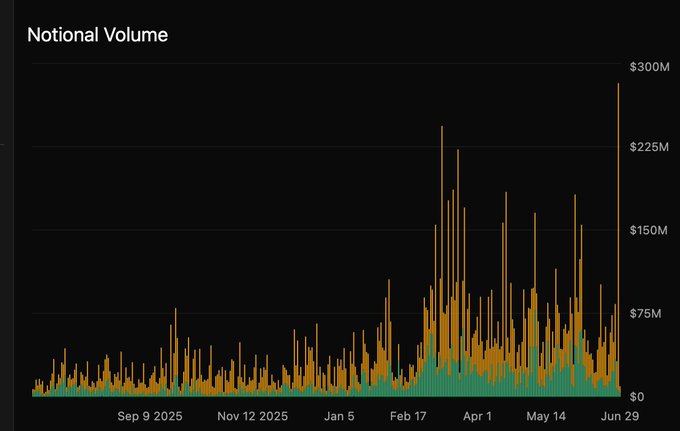Screen dimensions: 680x431
Task: Click the Nov 12 2025 date label
Action: (252, 416)
